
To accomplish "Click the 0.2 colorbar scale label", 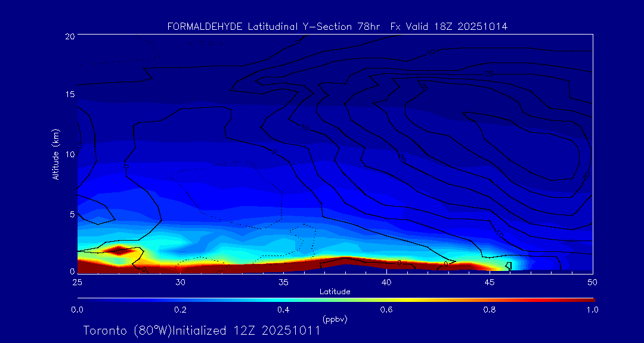I will tap(180, 310).
